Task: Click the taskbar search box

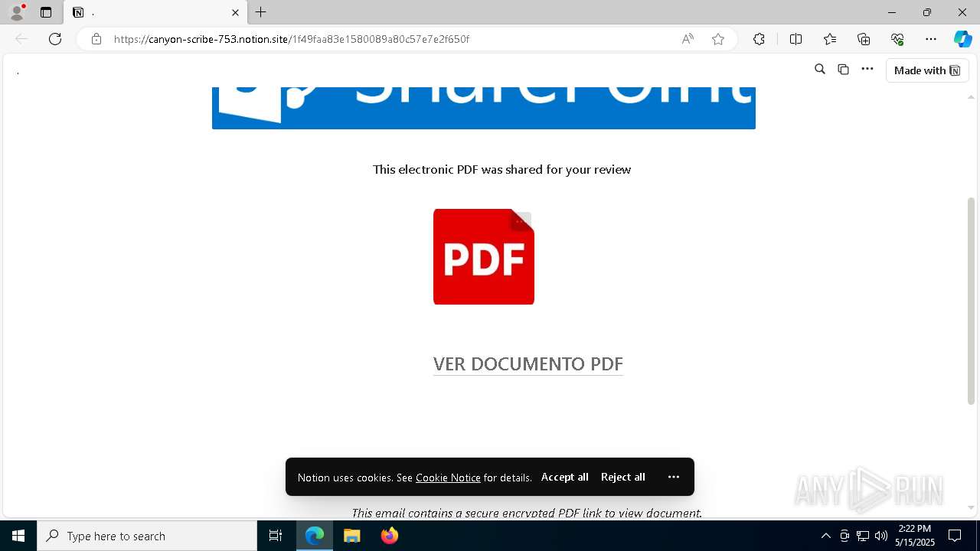Action: pyautogui.click(x=147, y=536)
